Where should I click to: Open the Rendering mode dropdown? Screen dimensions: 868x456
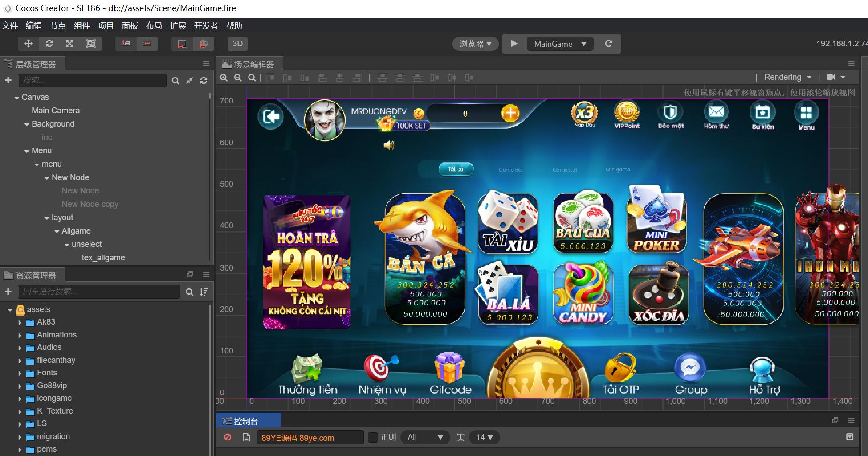pos(788,77)
